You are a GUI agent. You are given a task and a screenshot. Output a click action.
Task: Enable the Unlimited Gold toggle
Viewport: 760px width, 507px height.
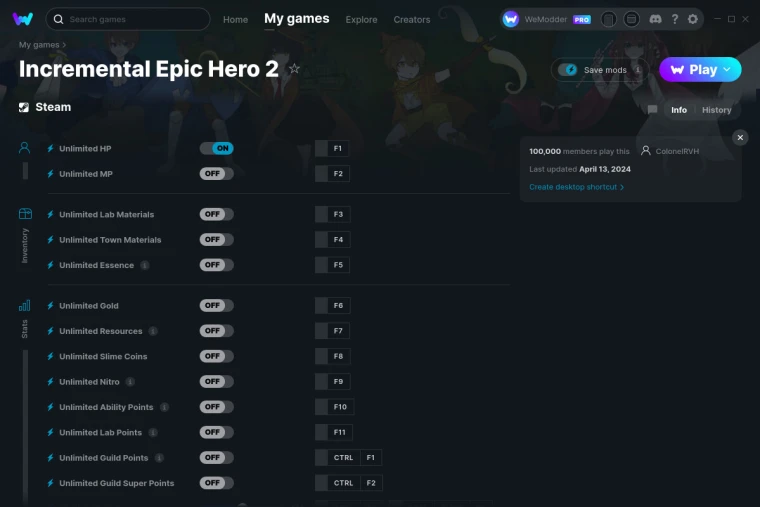coord(217,305)
